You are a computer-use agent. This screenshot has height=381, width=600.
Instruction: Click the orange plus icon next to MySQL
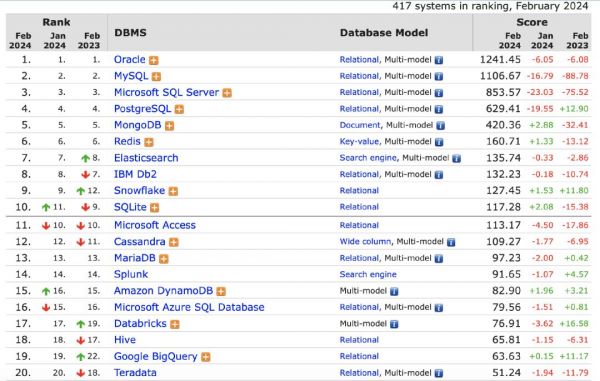156,77
